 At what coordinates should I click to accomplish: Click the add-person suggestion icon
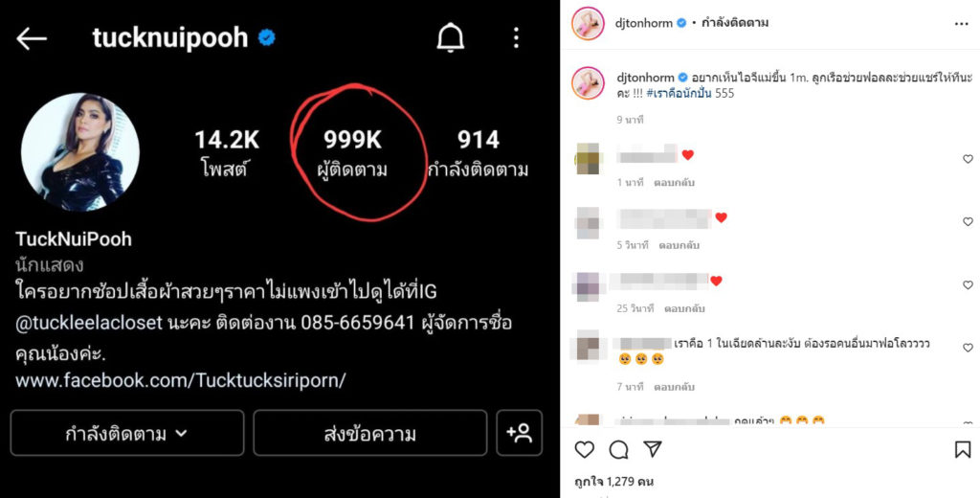click(520, 433)
